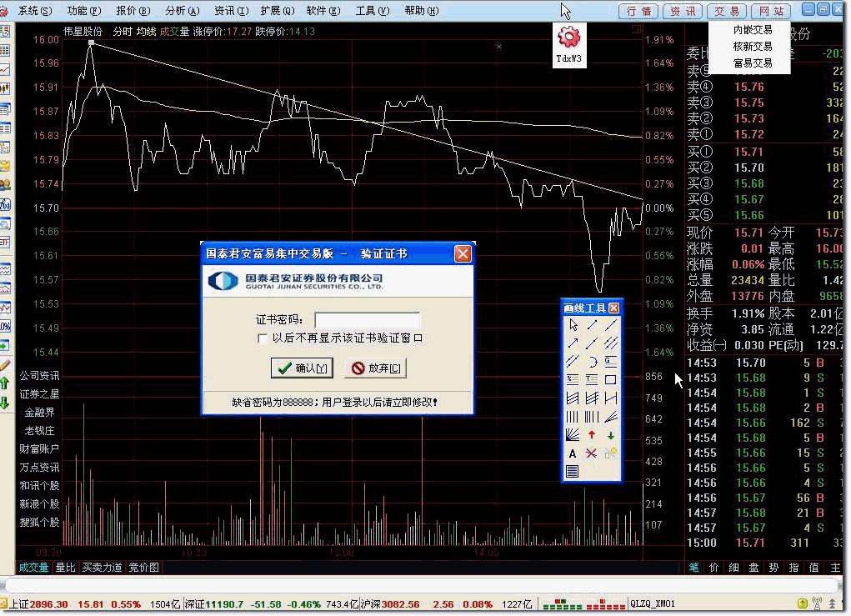Click the green up arrow in sidebar

pyautogui.click(x=5, y=383)
